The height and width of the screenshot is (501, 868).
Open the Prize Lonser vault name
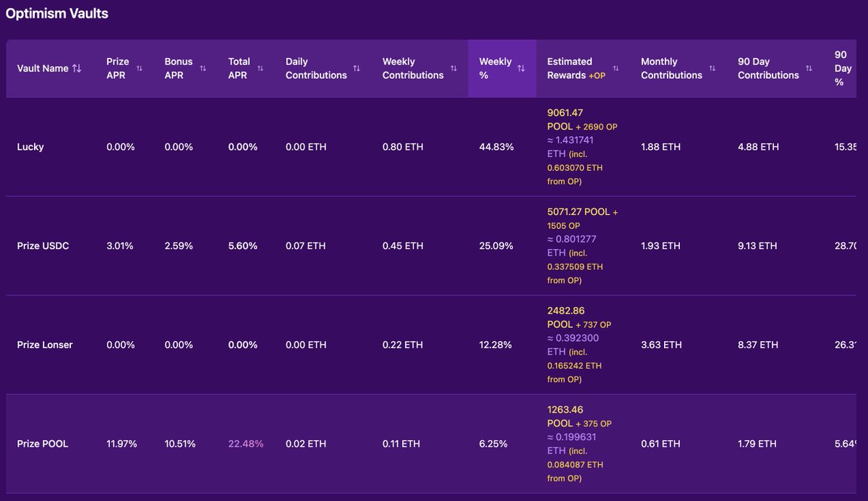pos(45,345)
